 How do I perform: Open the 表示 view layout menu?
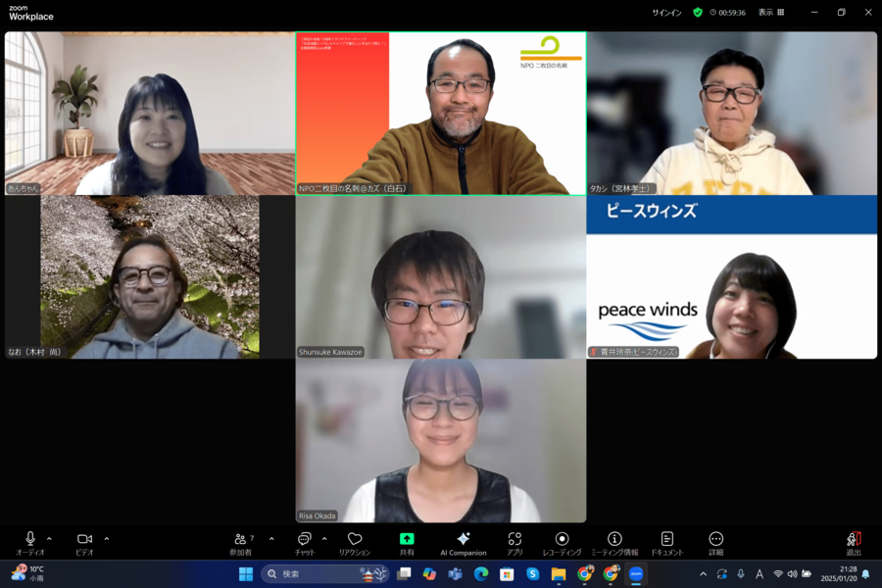(771, 13)
